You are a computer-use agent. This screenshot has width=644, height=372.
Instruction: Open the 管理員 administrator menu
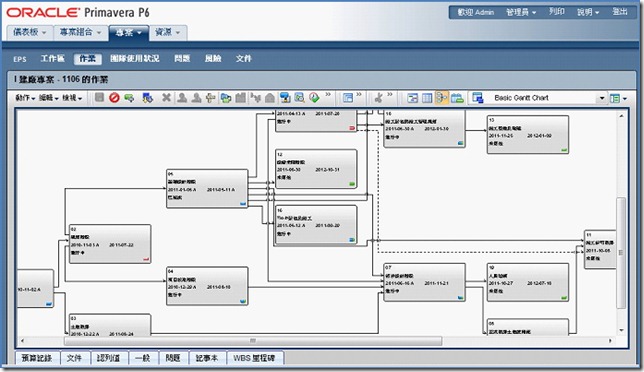(521, 12)
